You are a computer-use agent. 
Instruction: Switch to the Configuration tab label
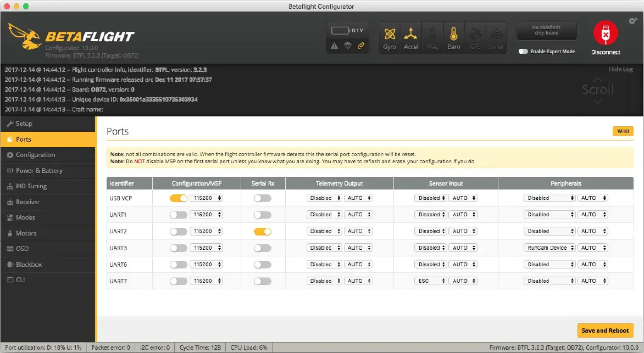point(35,155)
